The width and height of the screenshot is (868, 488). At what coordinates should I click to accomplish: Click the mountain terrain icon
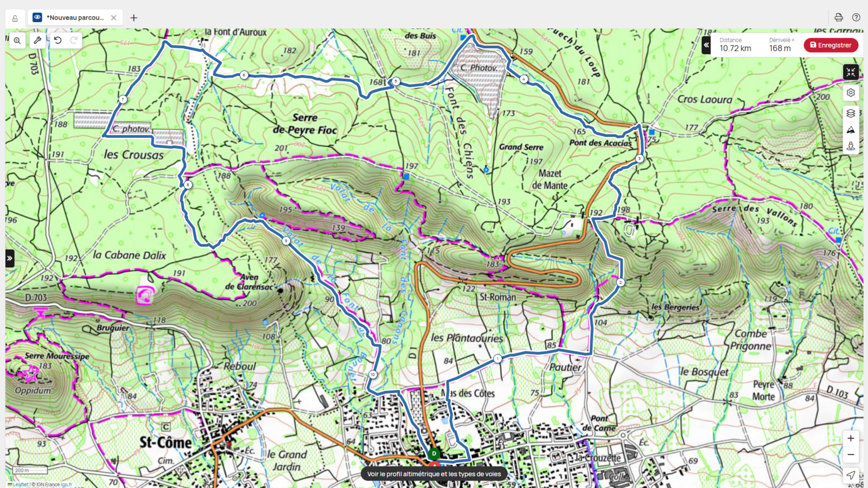click(x=851, y=130)
